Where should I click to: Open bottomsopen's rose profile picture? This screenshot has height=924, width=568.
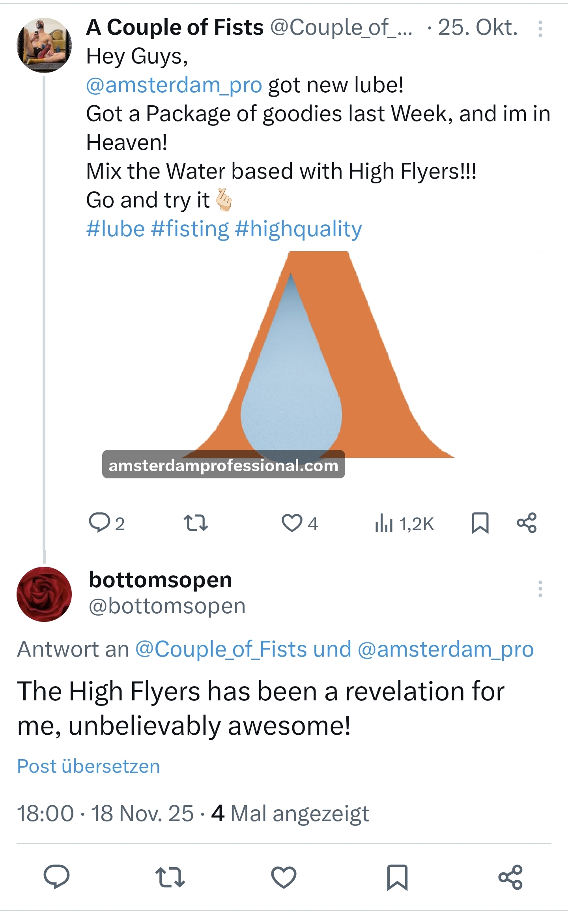pyautogui.click(x=44, y=594)
